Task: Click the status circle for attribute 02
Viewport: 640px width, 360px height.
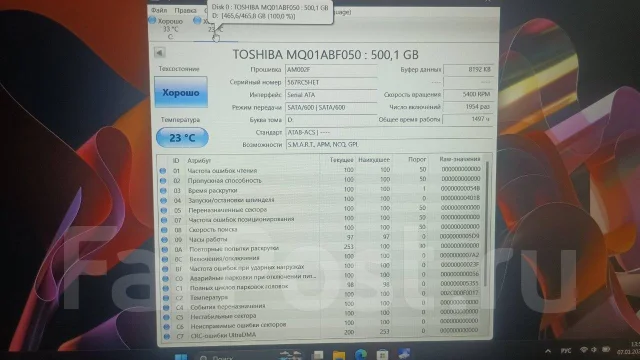Action: click(163, 180)
